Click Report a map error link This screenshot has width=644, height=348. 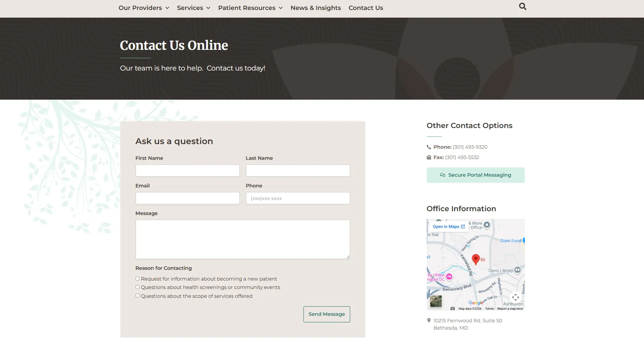tap(510, 309)
